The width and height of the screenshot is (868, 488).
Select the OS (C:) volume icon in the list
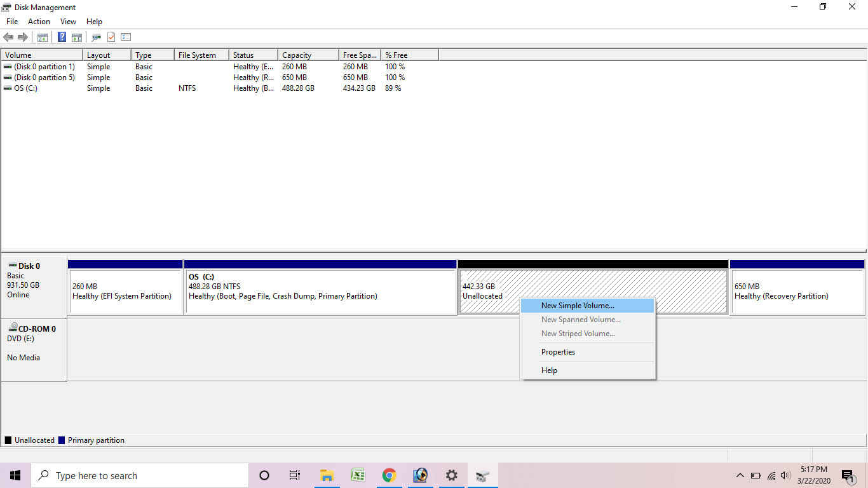(x=8, y=88)
